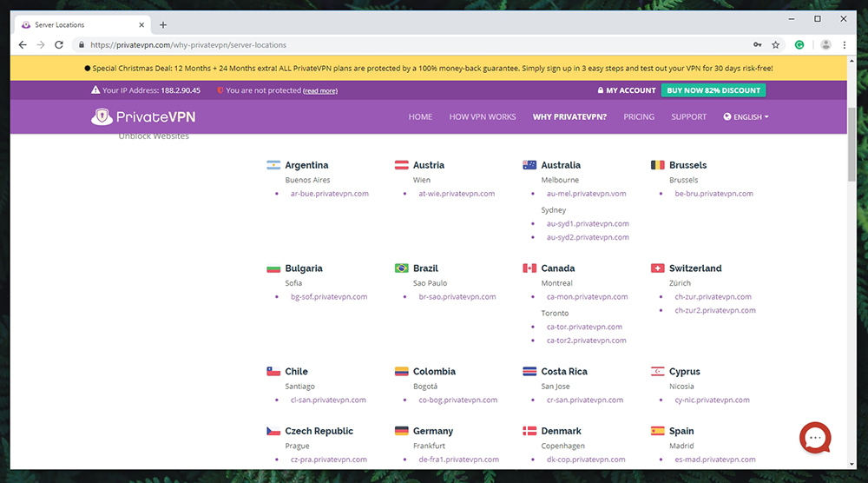Image resolution: width=868 pixels, height=483 pixels.
Task: Open cl-san.privatevpn.com server link
Action: (328, 400)
